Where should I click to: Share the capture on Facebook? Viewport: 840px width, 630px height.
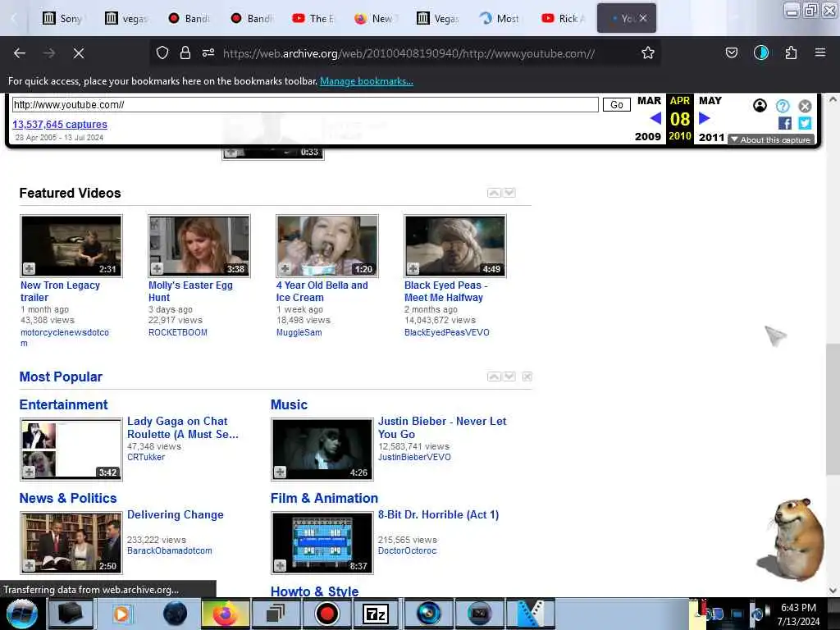tap(785, 123)
